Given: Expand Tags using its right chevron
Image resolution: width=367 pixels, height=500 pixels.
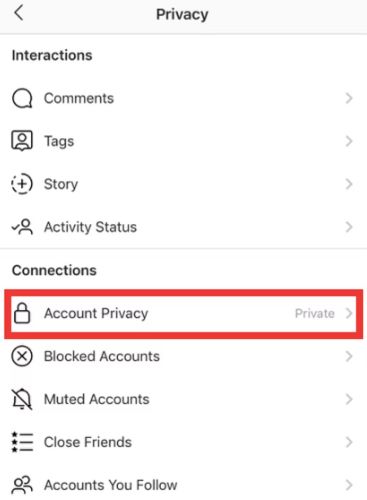Looking at the screenshot, I should tap(349, 141).
